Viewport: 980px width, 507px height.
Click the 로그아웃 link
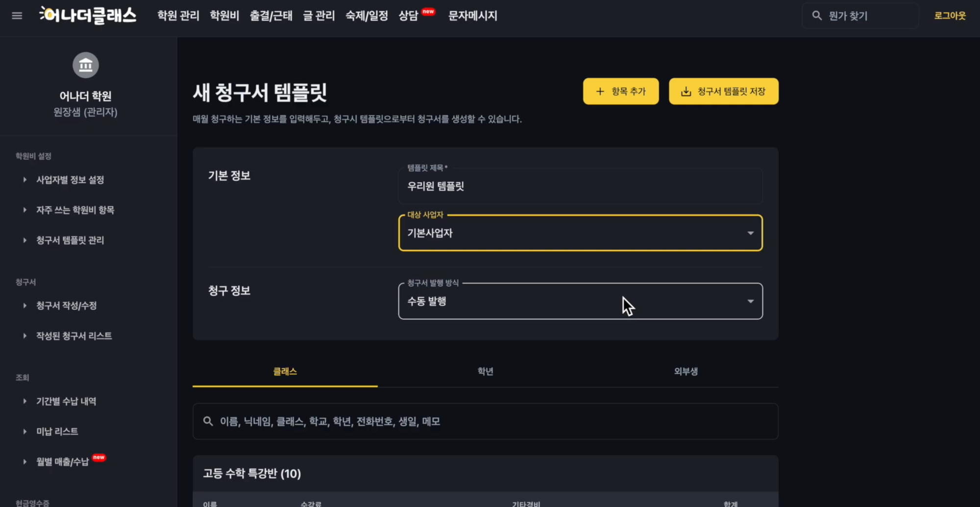950,16
